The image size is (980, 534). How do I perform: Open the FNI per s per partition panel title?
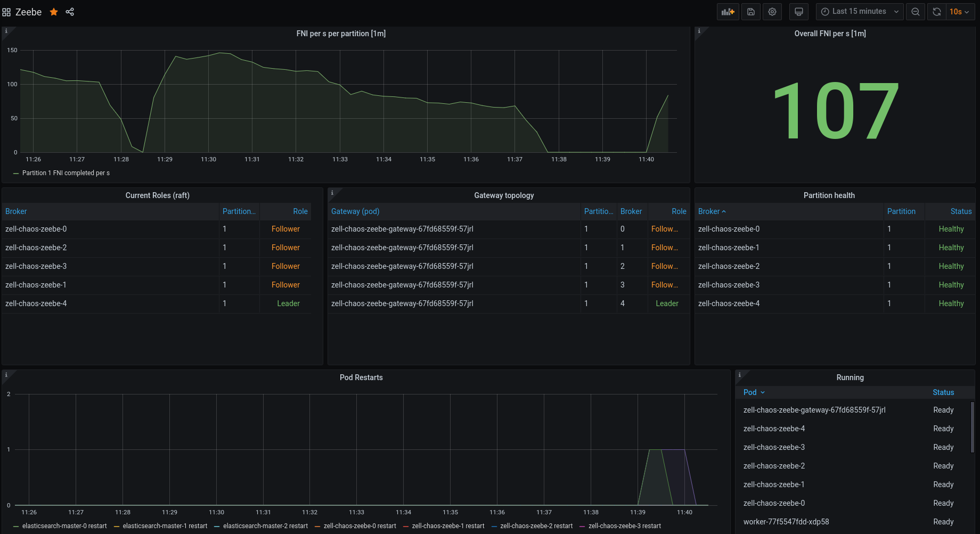[341, 34]
